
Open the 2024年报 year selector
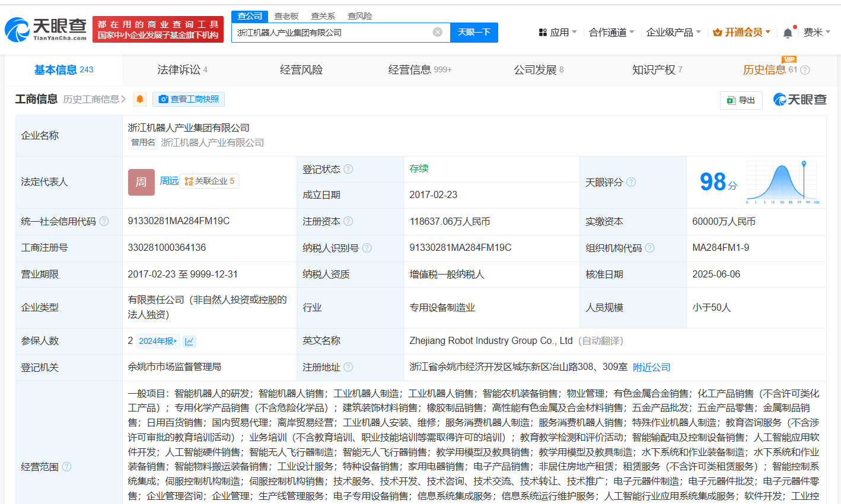coord(157,341)
